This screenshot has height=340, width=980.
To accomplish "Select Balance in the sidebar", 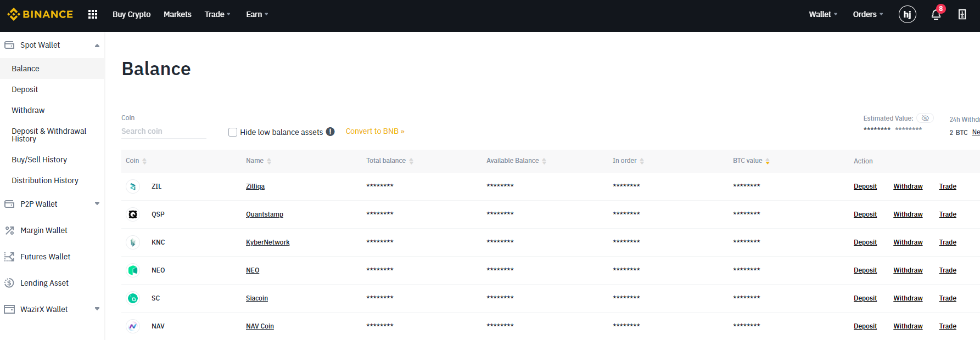I will [52, 69].
